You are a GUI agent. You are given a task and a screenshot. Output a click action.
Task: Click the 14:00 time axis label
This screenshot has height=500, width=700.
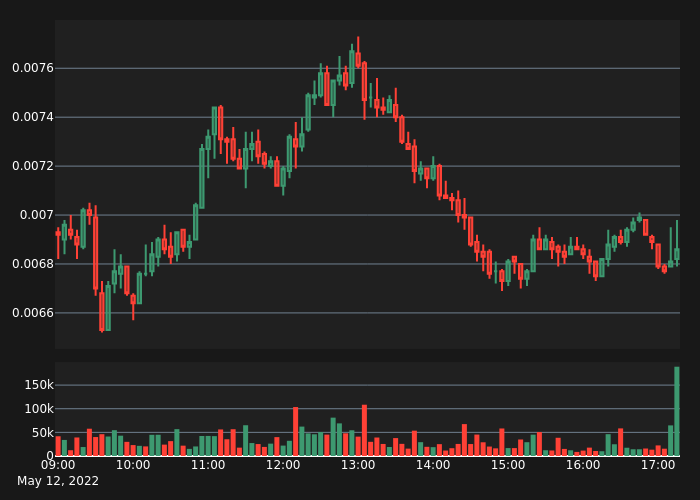(433, 465)
